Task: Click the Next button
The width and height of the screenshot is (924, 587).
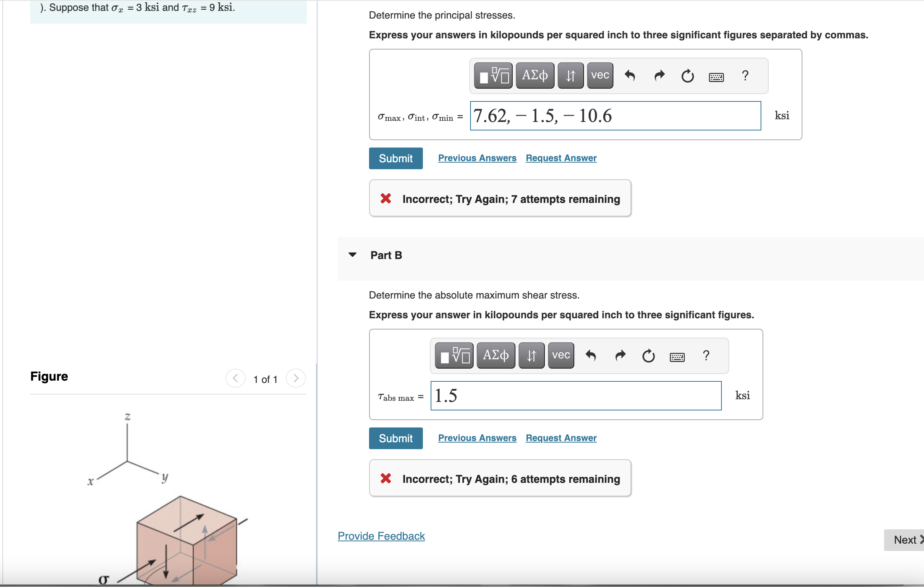Action: coord(906,539)
